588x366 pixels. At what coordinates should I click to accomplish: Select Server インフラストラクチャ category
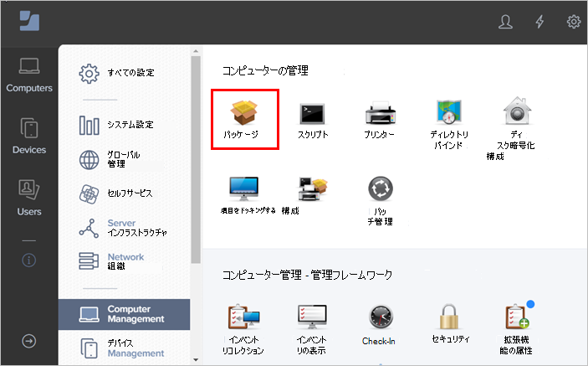click(123, 228)
